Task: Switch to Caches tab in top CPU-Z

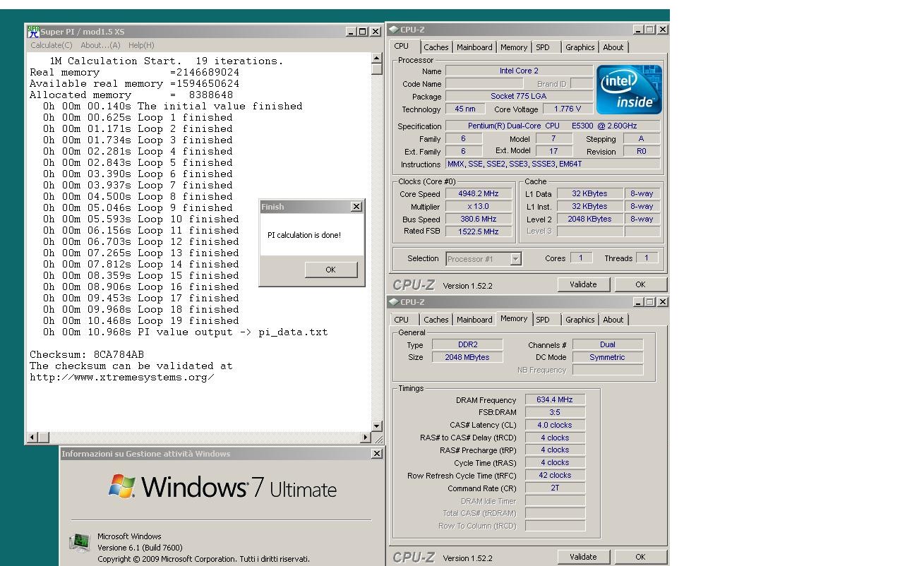Action: tap(436, 47)
